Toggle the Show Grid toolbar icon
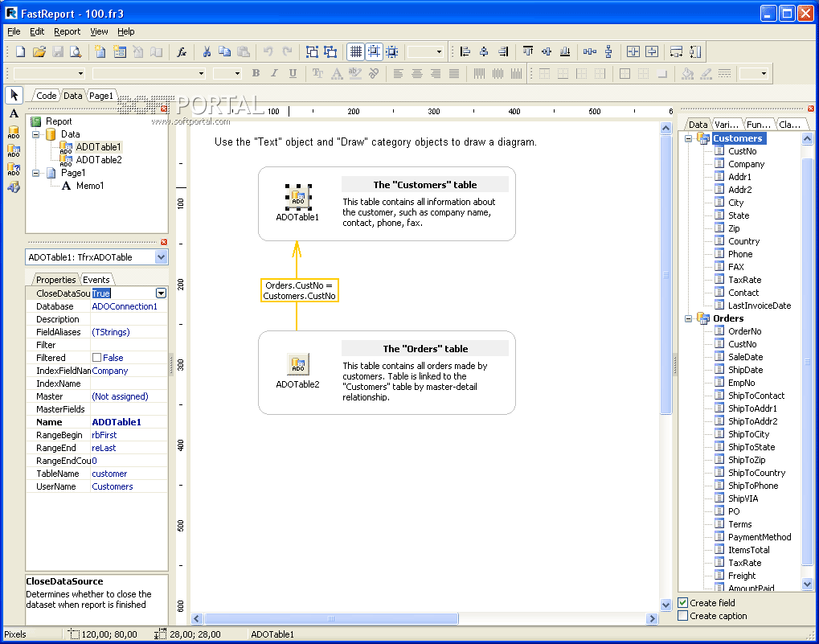The height and width of the screenshot is (644, 819). click(x=355, y=52)
